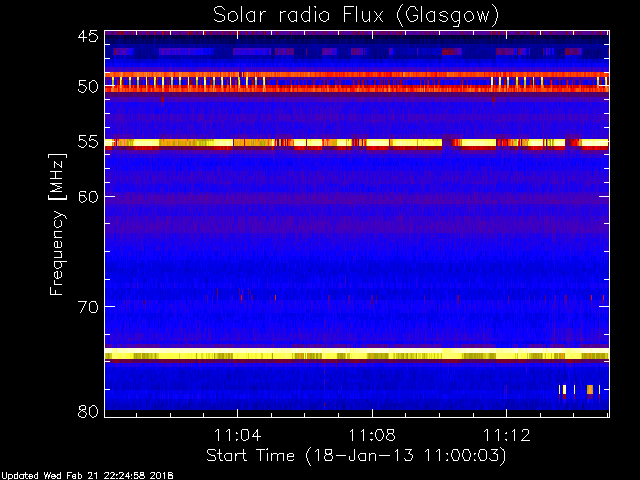Select the 70 frequency axis label

88,307
